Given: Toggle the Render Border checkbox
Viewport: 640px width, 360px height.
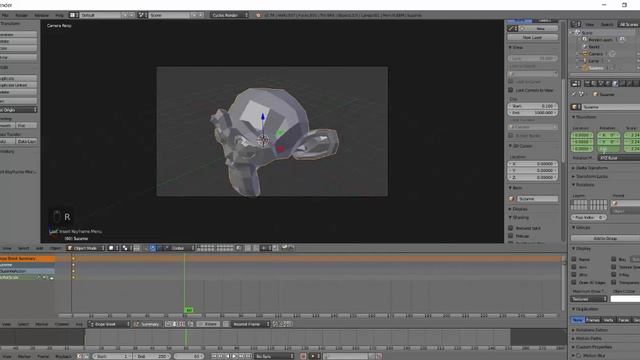Looking at the screenshot, I should coord(511,136).
